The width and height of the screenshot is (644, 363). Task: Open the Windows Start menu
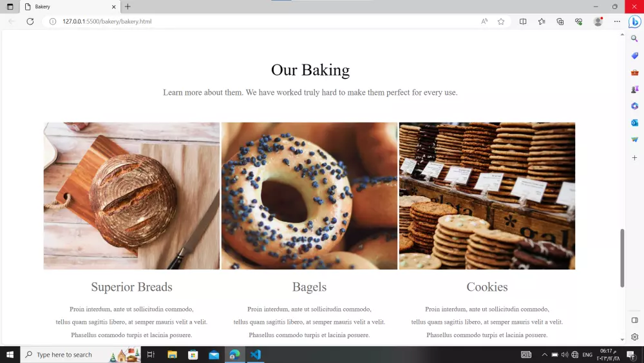coord(10,355)
